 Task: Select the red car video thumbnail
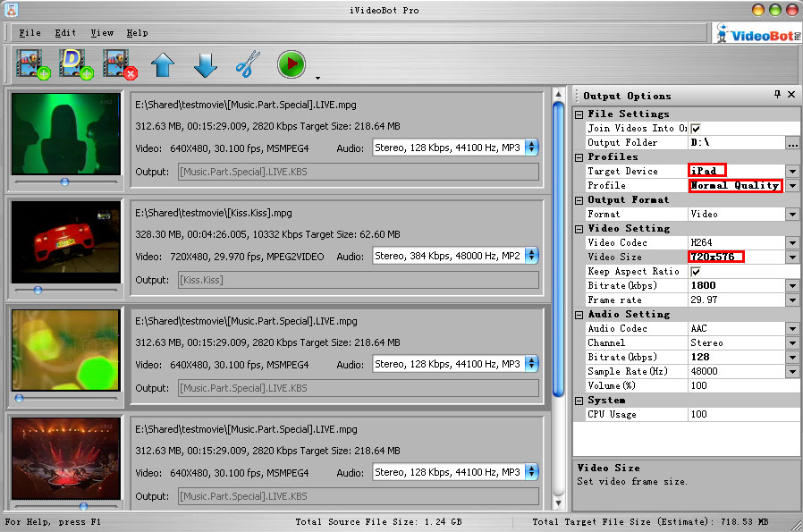[x=66, y=241]
